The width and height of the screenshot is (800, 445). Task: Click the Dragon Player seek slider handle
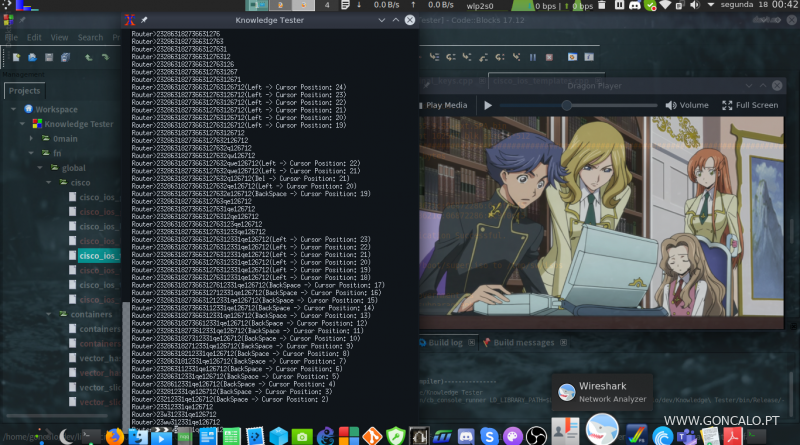coord(566,105)
